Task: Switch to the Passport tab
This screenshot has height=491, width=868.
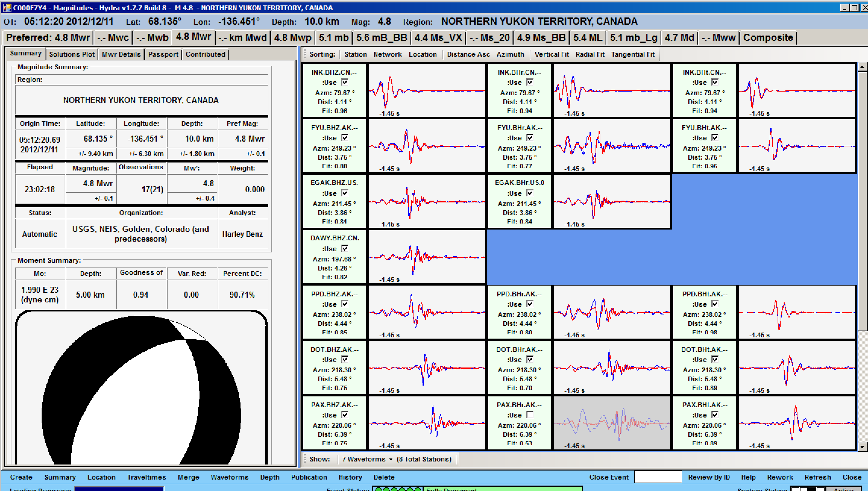Action: 163,54
